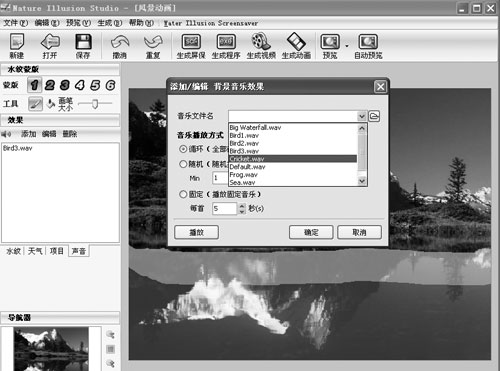The height and width of the screenshot is (371, 500).
Task: Click the 新建 new project icon
Action: [17, 46]
